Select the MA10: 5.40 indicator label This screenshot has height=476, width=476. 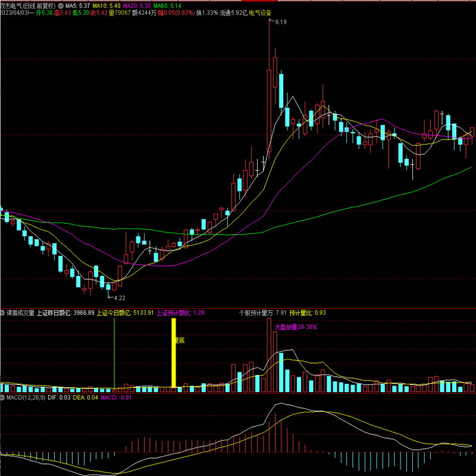(107, 5)
